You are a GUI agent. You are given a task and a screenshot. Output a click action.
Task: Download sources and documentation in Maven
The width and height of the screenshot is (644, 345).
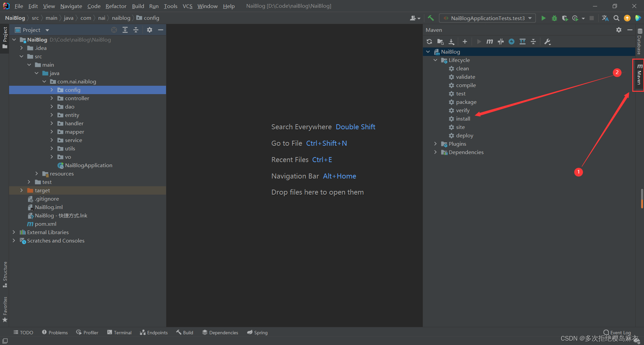[x=451, y=42]
